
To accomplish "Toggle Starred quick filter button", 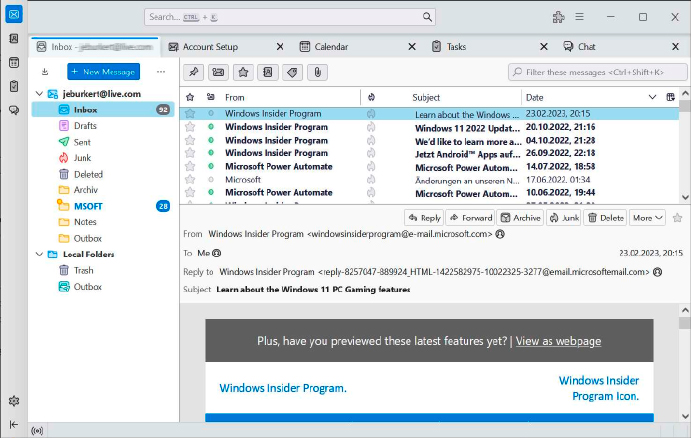I will (x=243, y=72).
